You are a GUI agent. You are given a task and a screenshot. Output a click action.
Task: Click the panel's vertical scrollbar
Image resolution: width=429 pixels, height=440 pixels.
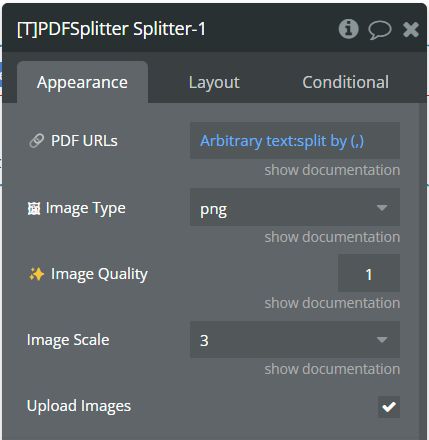pyautogui.click(x=422, y=271)
